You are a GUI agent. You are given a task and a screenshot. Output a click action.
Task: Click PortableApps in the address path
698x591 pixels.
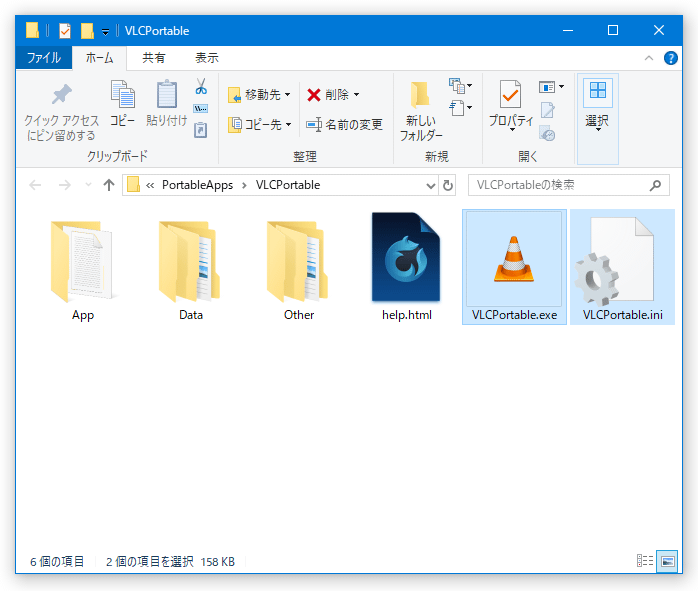click(197, 185)
